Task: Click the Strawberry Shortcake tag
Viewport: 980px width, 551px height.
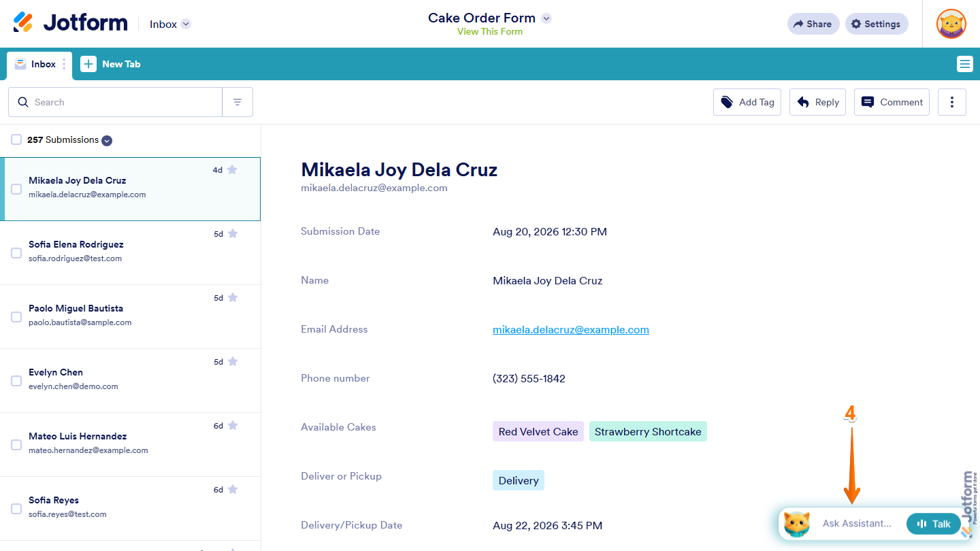Action: tap(648, 431)
